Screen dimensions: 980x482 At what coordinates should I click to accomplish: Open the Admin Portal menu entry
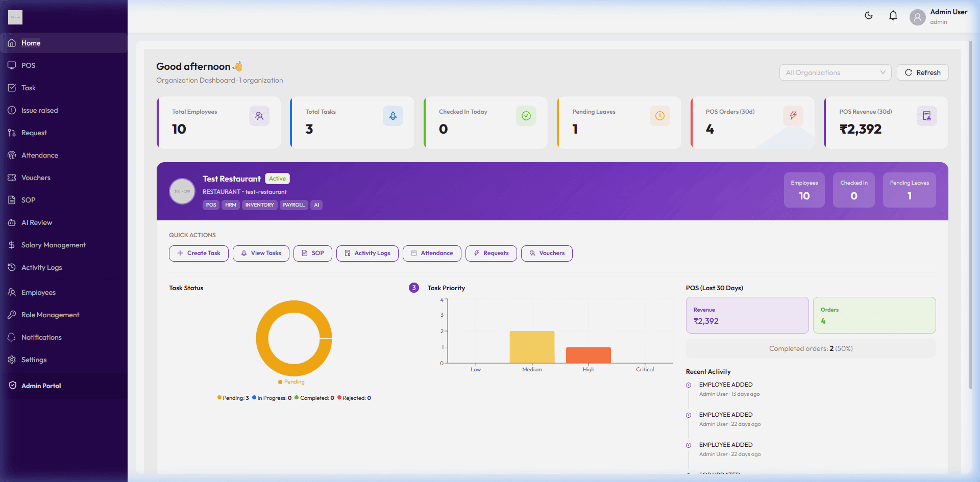(x=41, y=386)
